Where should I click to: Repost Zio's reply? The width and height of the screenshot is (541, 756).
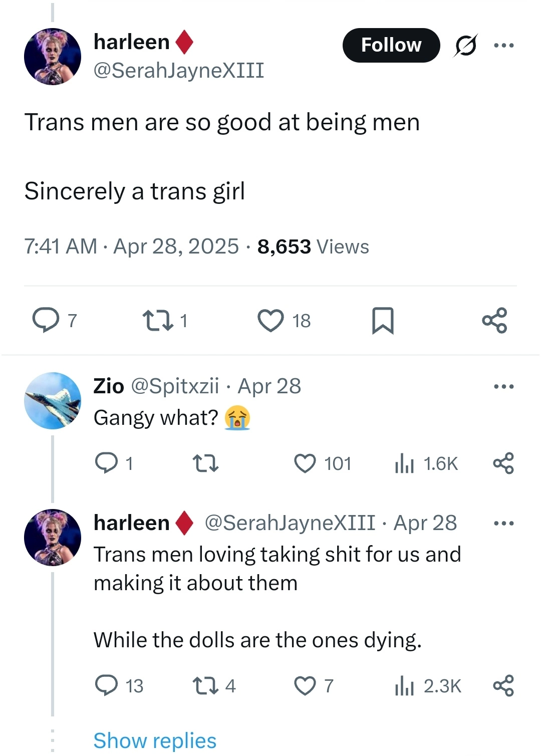(205, 463)
